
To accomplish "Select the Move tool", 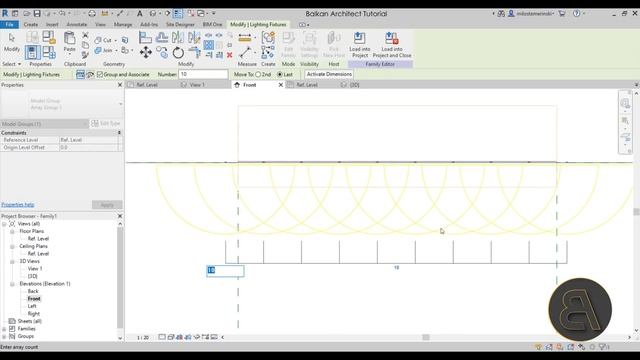I will tap(146, 52).
